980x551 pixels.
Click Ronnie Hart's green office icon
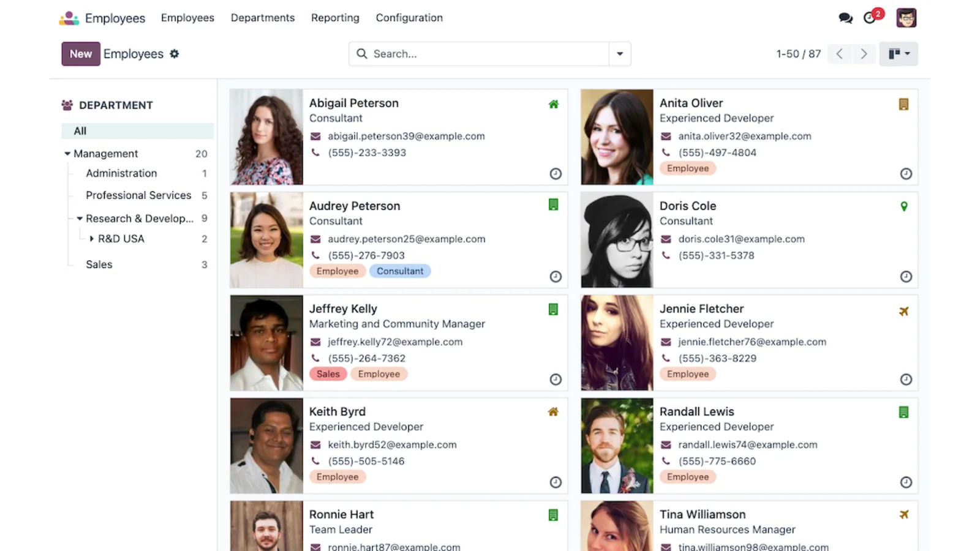553,515
